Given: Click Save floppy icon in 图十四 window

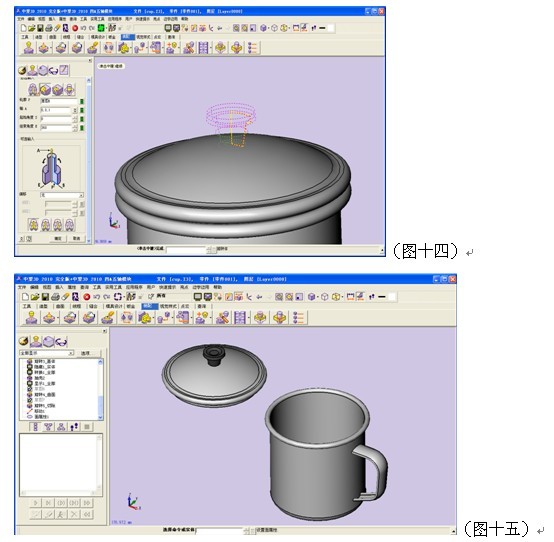Looking at the screenshot, I should pyautogui.click(x=40, y=28).
